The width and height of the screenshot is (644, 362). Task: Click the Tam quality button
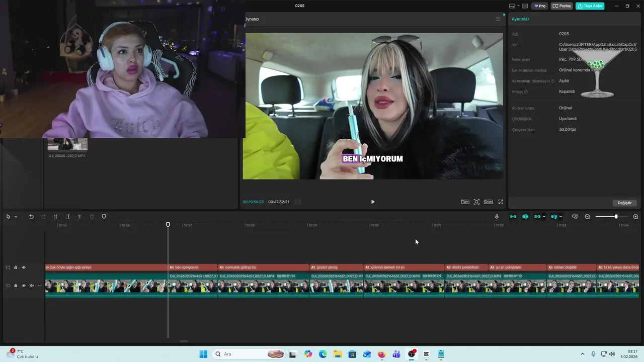coord(465,202)
